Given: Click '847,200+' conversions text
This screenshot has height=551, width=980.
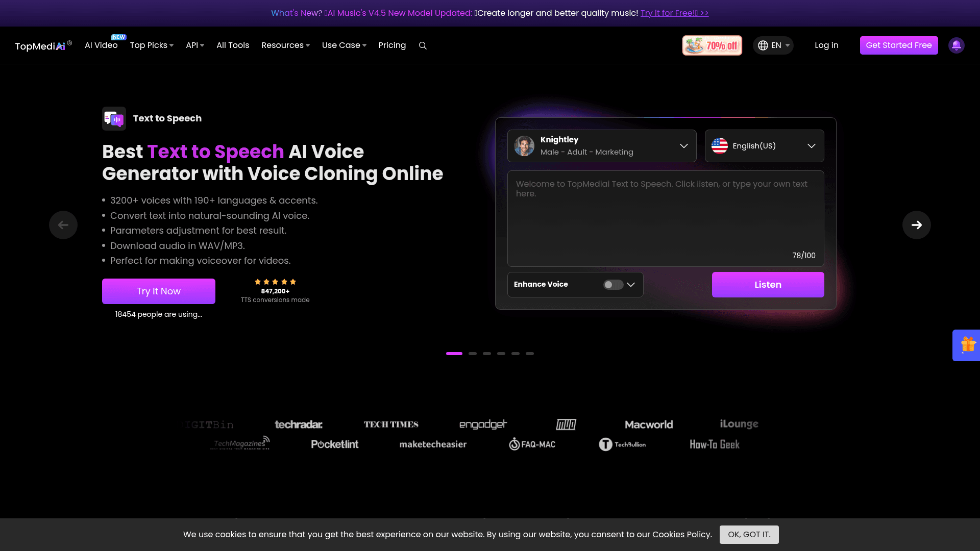Looking at the screenshot, I should [275, 291].
